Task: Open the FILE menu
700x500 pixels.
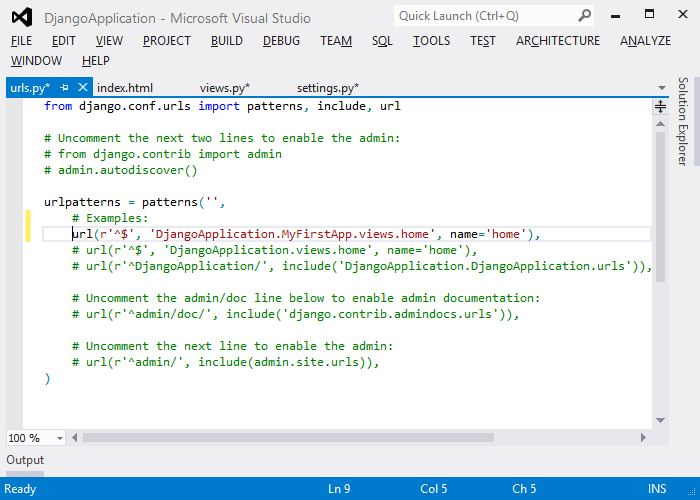Action: [21, 41]
